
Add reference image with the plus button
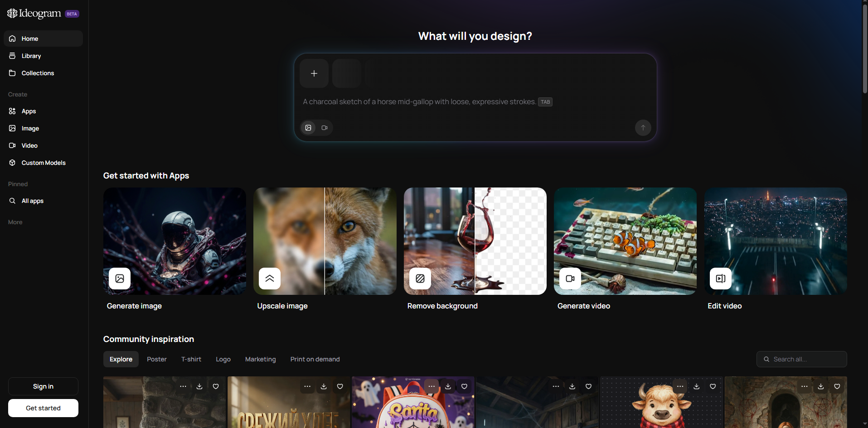[314, 73]
